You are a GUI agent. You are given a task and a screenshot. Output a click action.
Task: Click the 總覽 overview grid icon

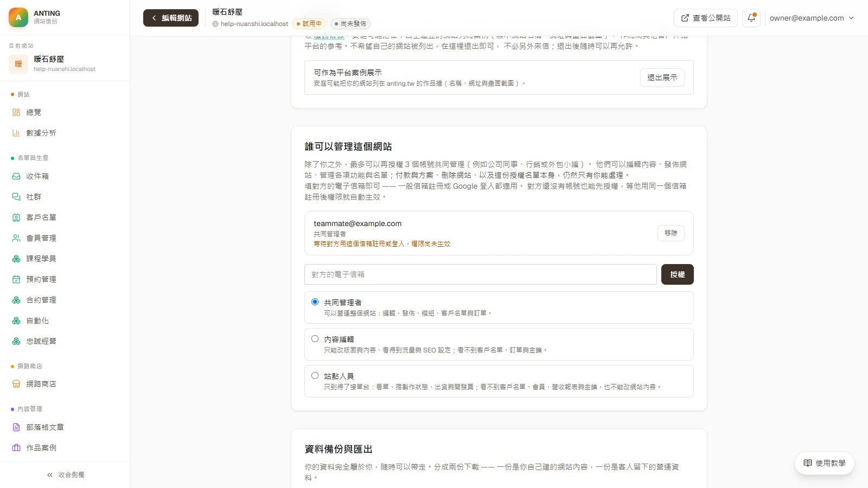tap(16, 112)
